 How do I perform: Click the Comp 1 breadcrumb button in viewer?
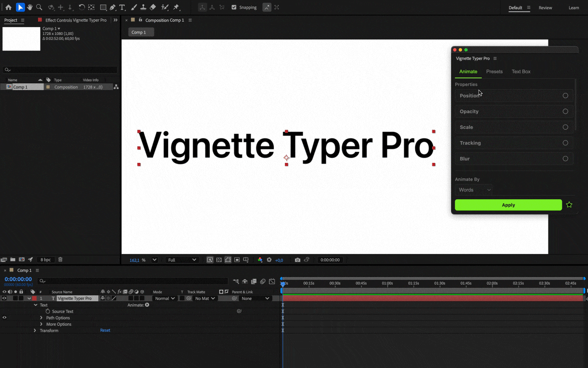pyautogui.click(x=141, y=32)
